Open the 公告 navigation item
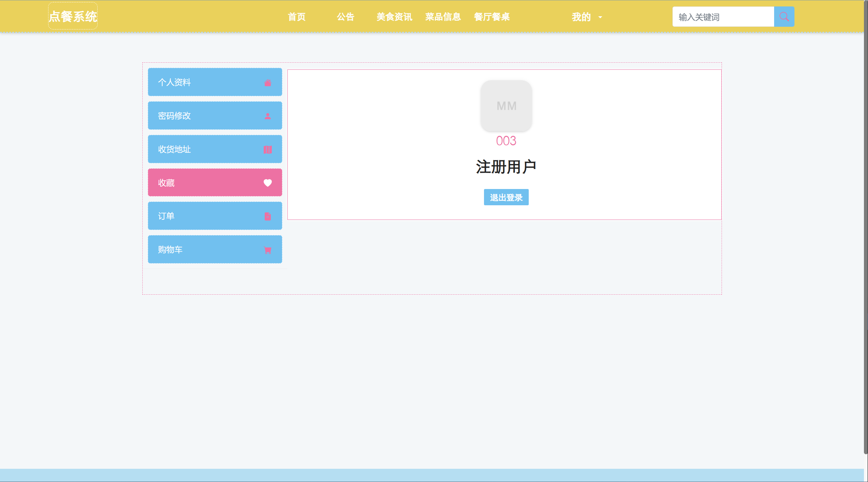 345,17
